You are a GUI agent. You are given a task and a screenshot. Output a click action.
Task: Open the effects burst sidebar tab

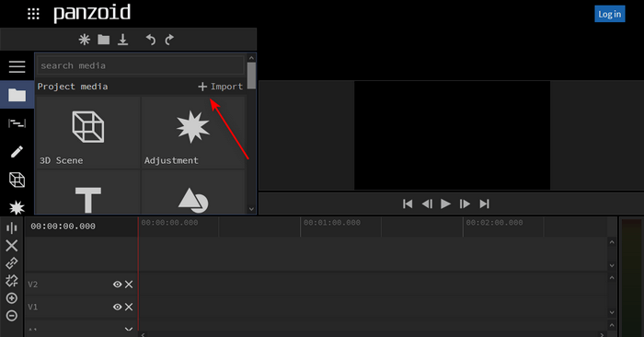point(17,207)
